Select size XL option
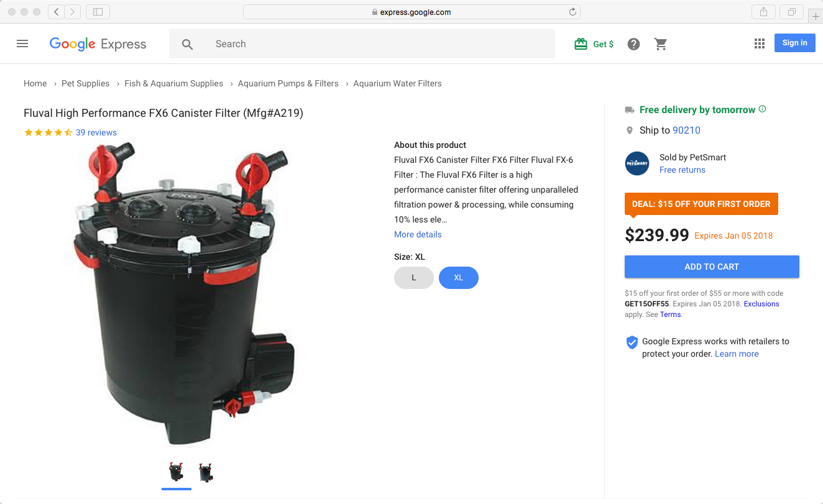The width and height of the screenshot is (823, 504). (458, 278)
